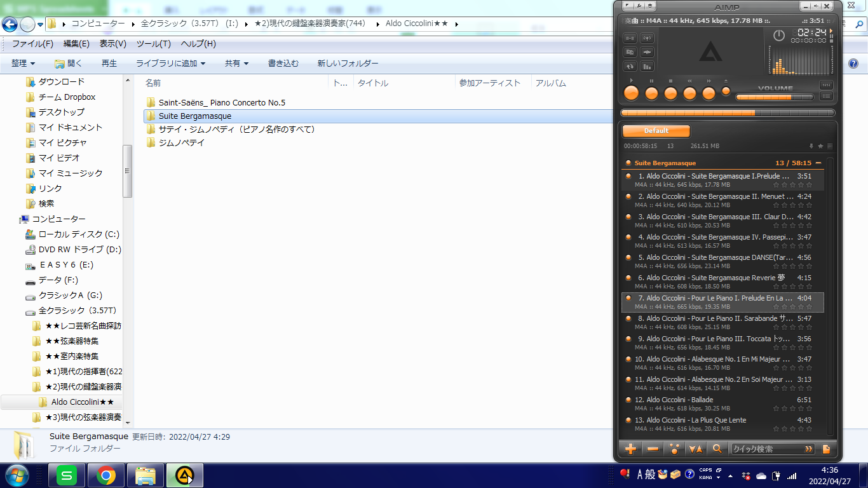
Task: Open the ファイル(F) menu
Action: (x=32, y=44)
